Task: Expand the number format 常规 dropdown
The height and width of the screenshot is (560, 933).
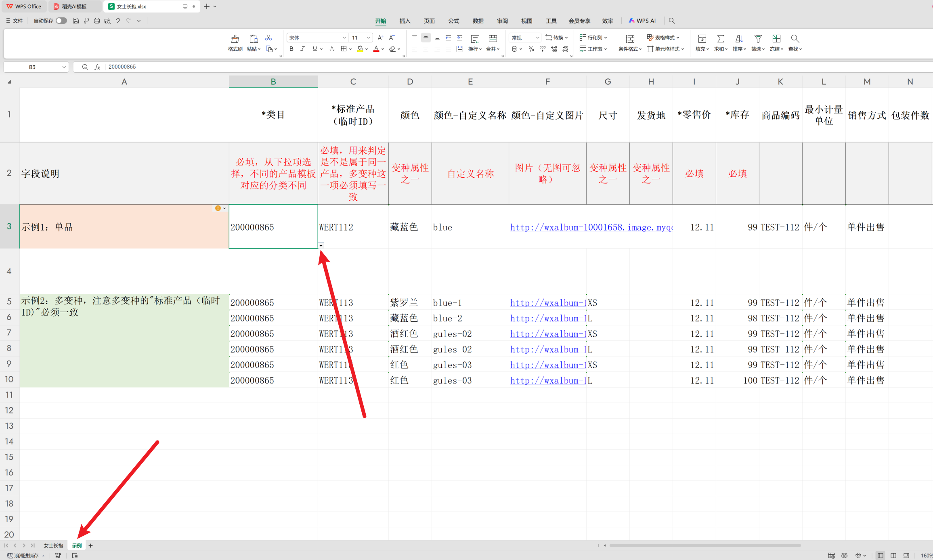Action: pos(537,38)
